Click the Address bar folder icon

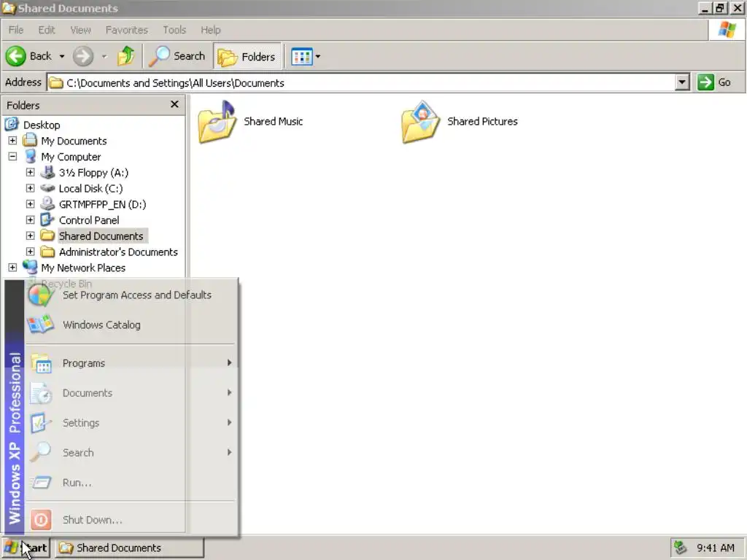coord(56,83)
